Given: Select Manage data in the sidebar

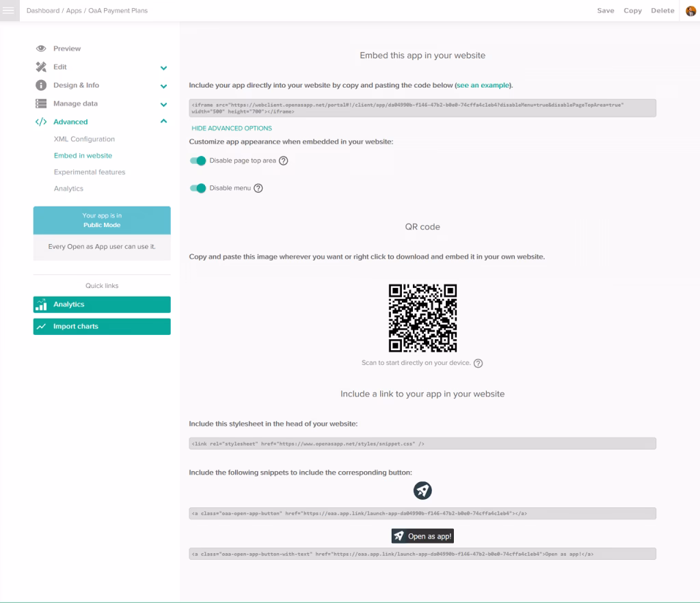Looking at the screenshot, I should [75, 103].
